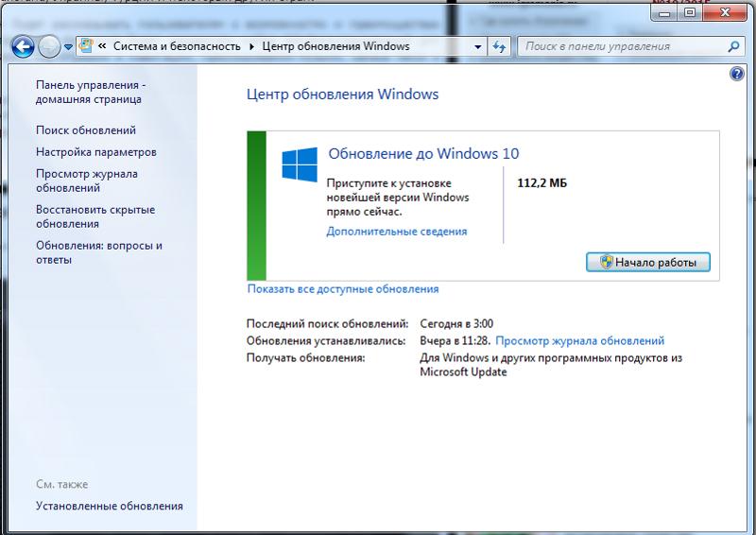Open recent pages dropdown next to navigation arrows
Screen dimensions: 756x535
click(x=68, y=47)
